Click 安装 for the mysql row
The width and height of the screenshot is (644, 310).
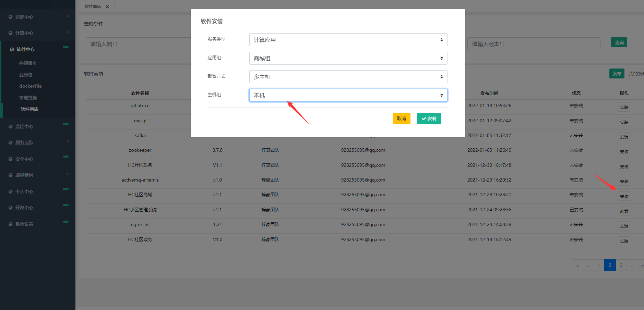click(624, 122)
